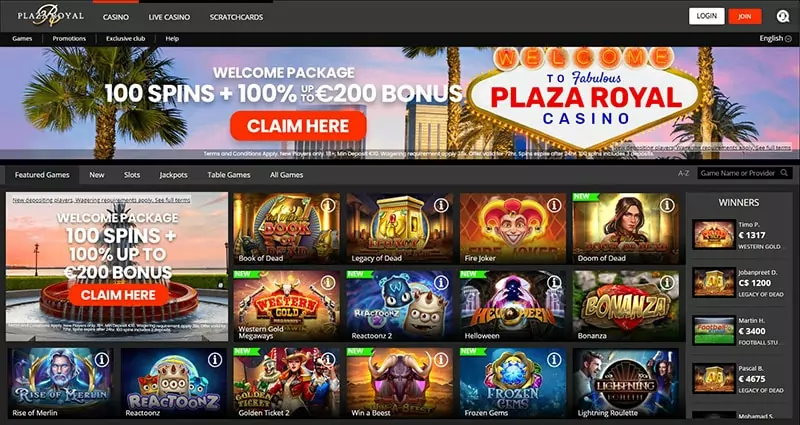Screen dimensions: 800x425
Task: Open info icon on Reactoonz tile
Action: [x=215, y=360]
